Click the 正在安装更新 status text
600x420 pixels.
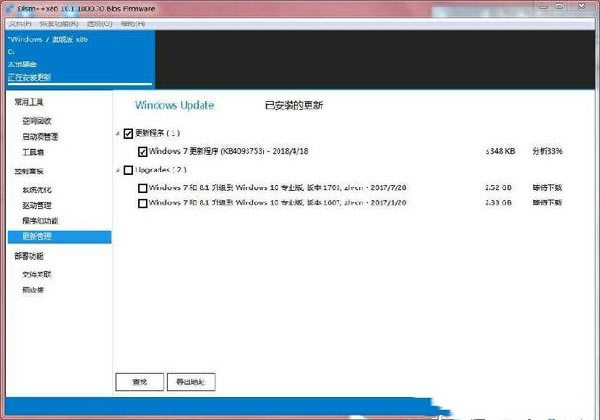tap(29, 77)
